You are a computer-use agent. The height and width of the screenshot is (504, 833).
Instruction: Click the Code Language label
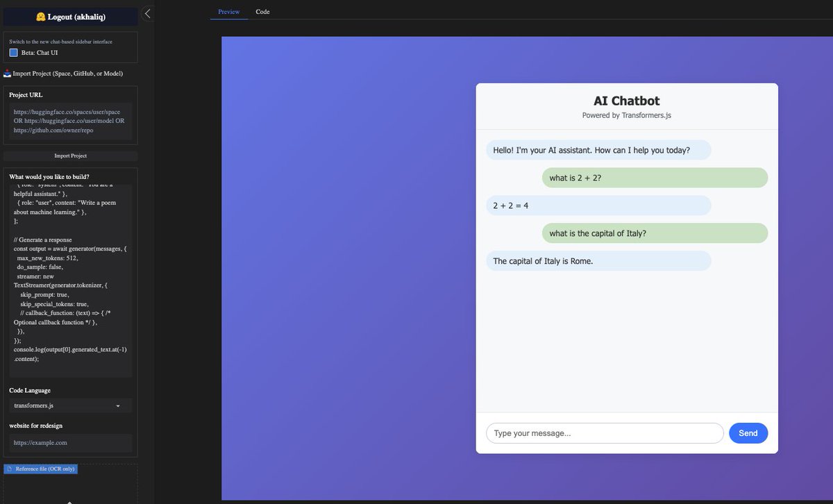pyautogui.click(x=30, y=391)
